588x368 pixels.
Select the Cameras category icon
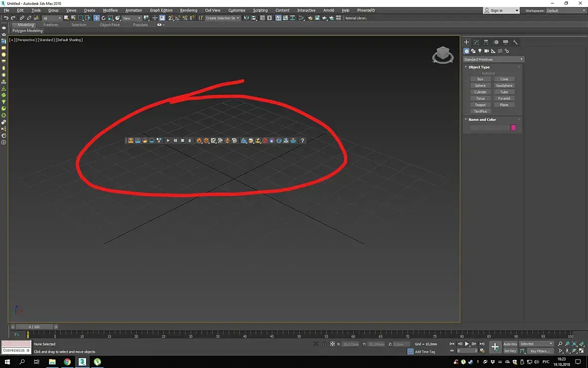pos(486,51)
